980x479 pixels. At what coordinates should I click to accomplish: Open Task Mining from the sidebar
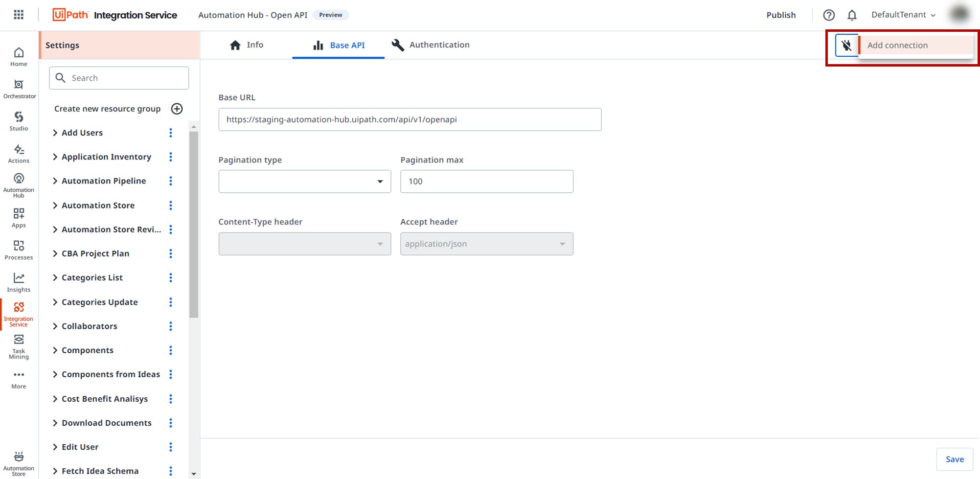pyautogui.click(x=19, y=347)
